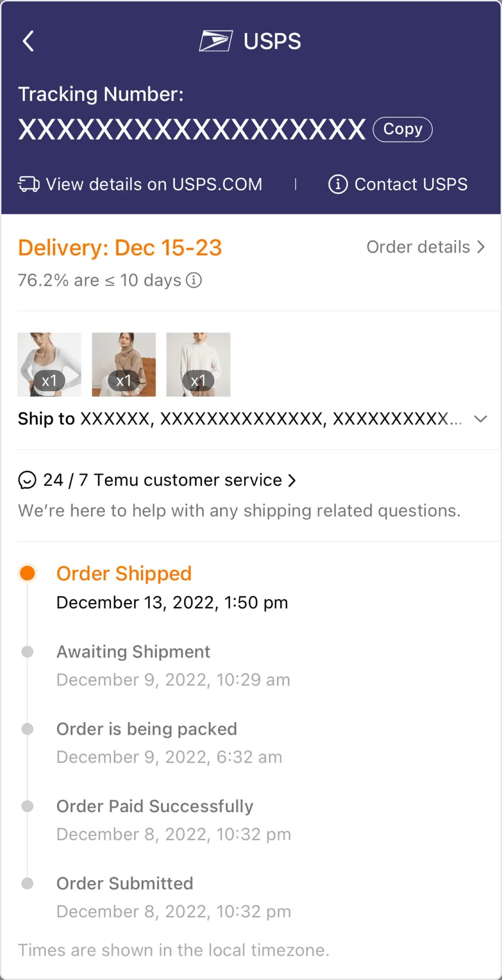Image resolution: width=502 pixels, height=980 pixels.
Task: Click the Delivery: Dec 15-23 date
Action: coord(120,247)
